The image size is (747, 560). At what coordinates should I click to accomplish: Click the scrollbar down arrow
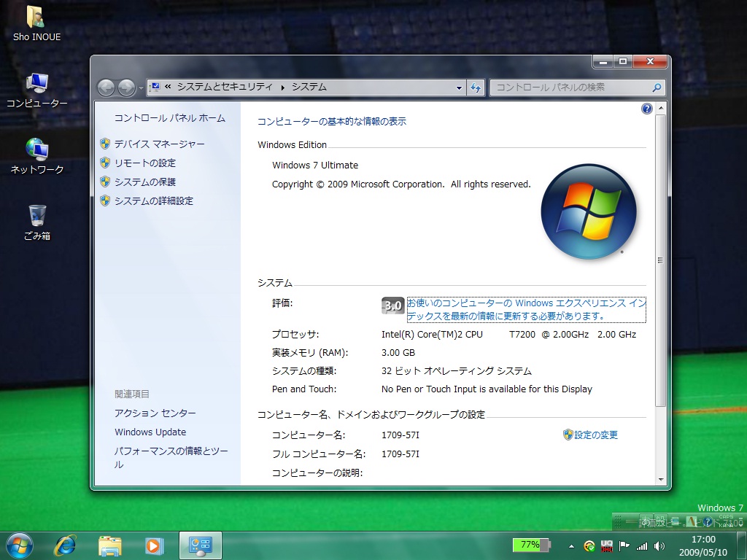point(660,480)
